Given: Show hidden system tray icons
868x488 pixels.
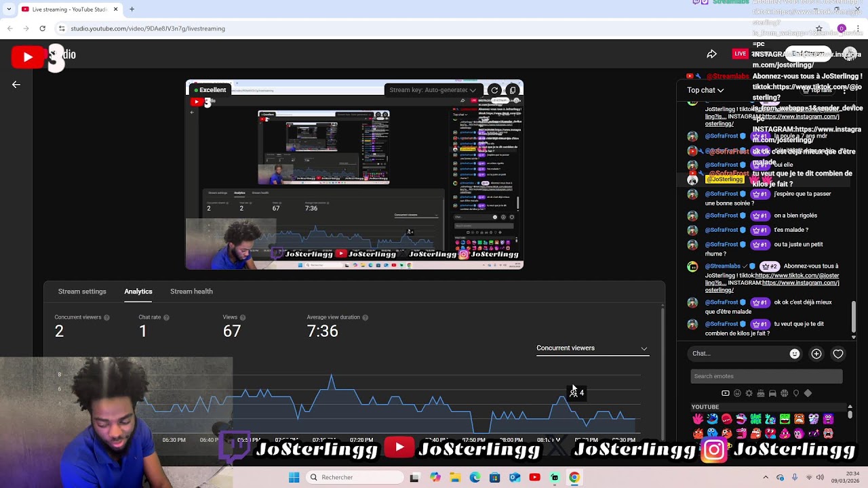Looking at the screenshot, I should (x=766, y=477).
